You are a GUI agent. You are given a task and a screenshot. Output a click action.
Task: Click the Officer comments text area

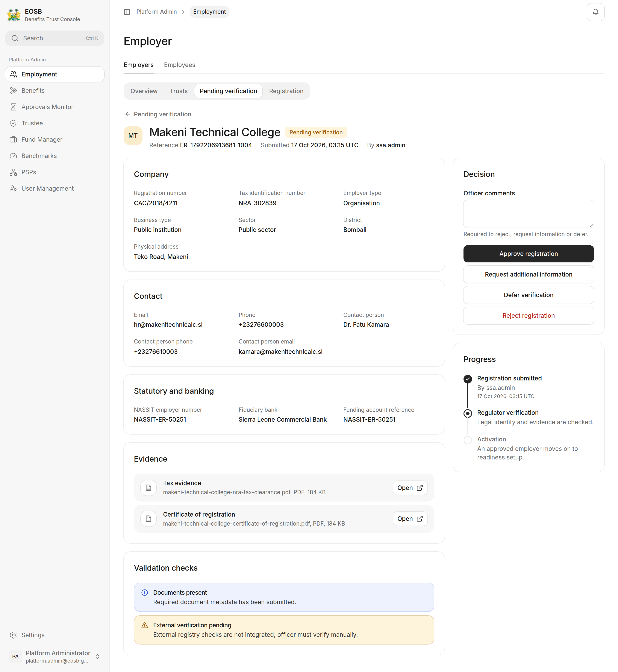(x=528, y=214)
